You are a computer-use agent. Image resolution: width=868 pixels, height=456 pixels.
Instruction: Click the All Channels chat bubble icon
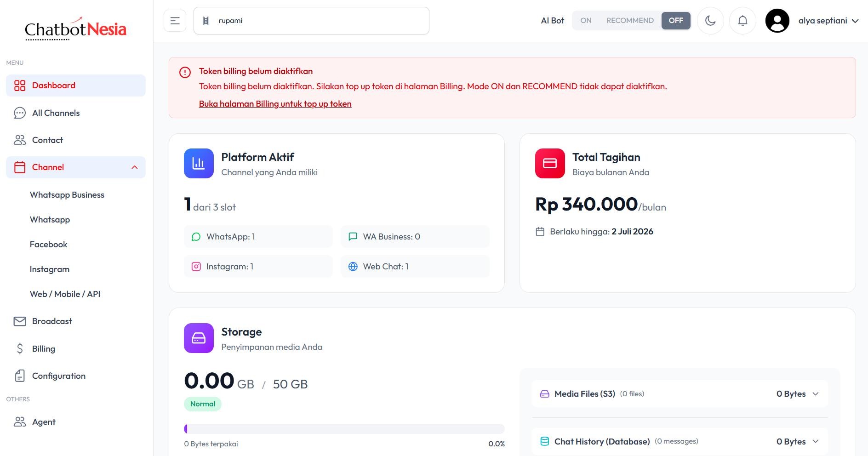(20, 113)
